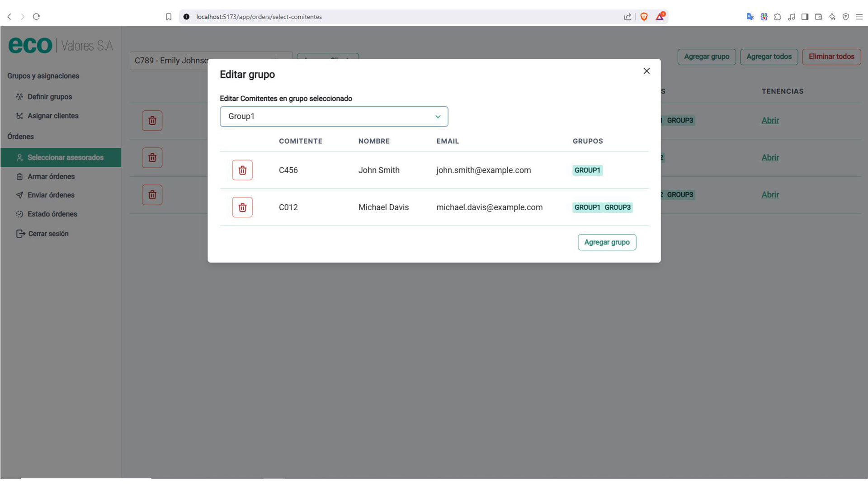Close the Editar grupo dialog
Viewport: 868px width, 488px height.
coord(646,71)
